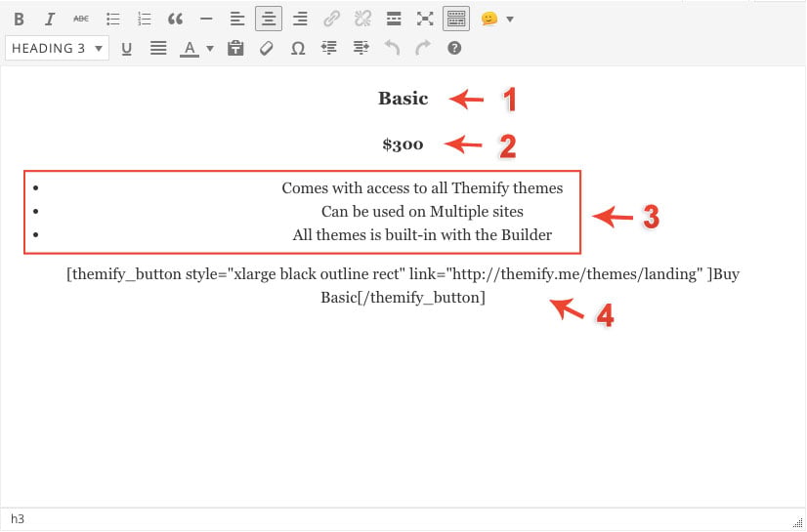Click 'Comes with access to all Themify themes'

[422, 188]
